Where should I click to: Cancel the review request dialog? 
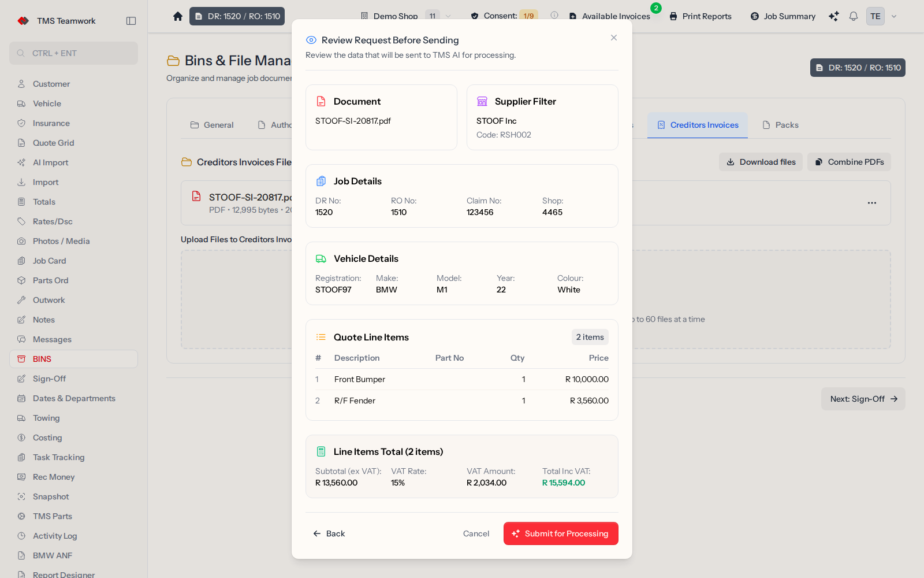coord(476,533)
